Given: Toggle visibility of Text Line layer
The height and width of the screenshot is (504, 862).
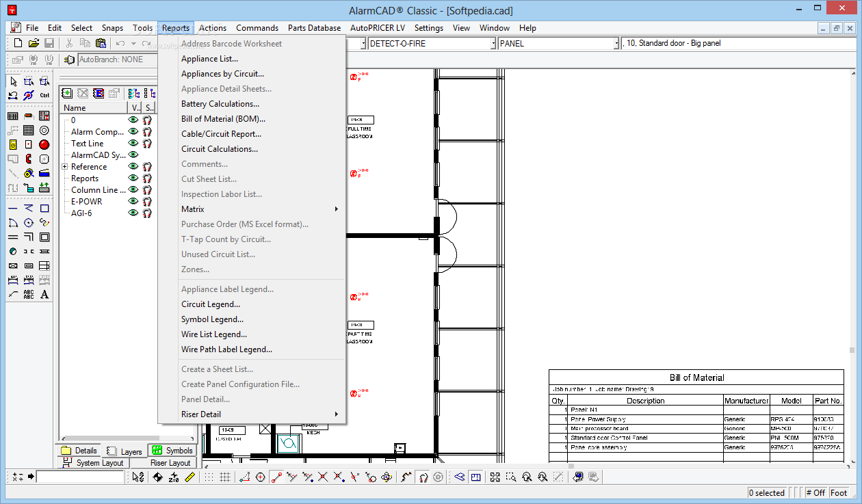Looking at the screenshot, I should coord(133,143).
